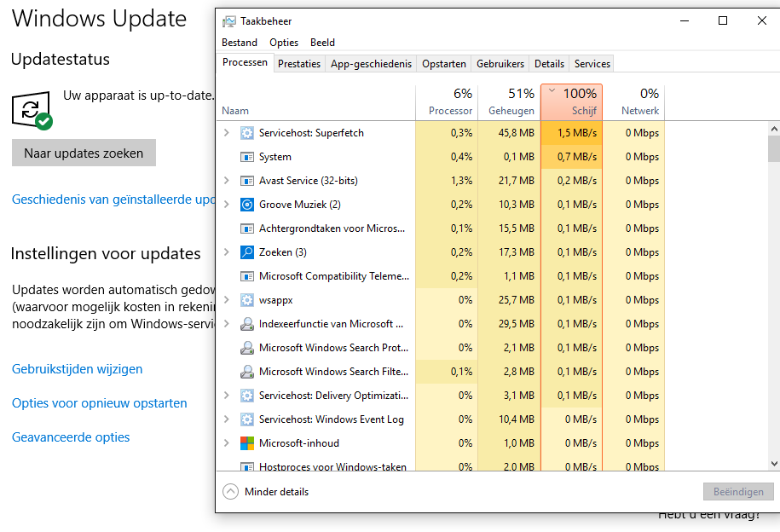
Task: Expand the Avast Service (32-bits) group
Action: 227,181
